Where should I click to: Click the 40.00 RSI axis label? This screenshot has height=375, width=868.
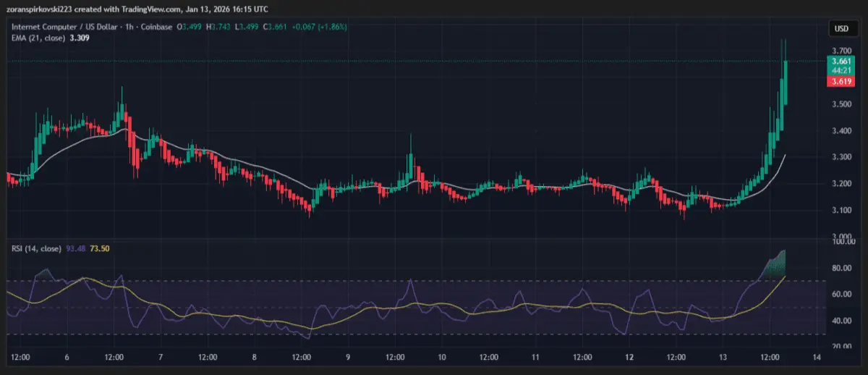pos(841,321)
